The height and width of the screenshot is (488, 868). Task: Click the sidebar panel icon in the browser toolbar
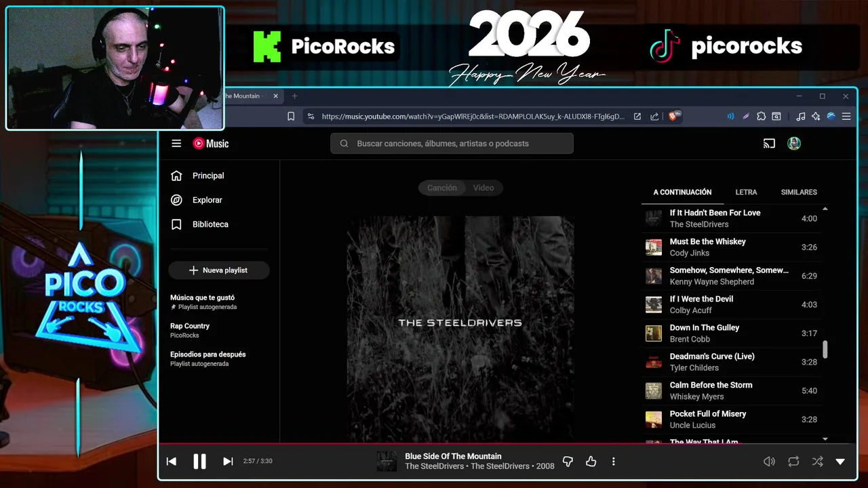[776, 117]
